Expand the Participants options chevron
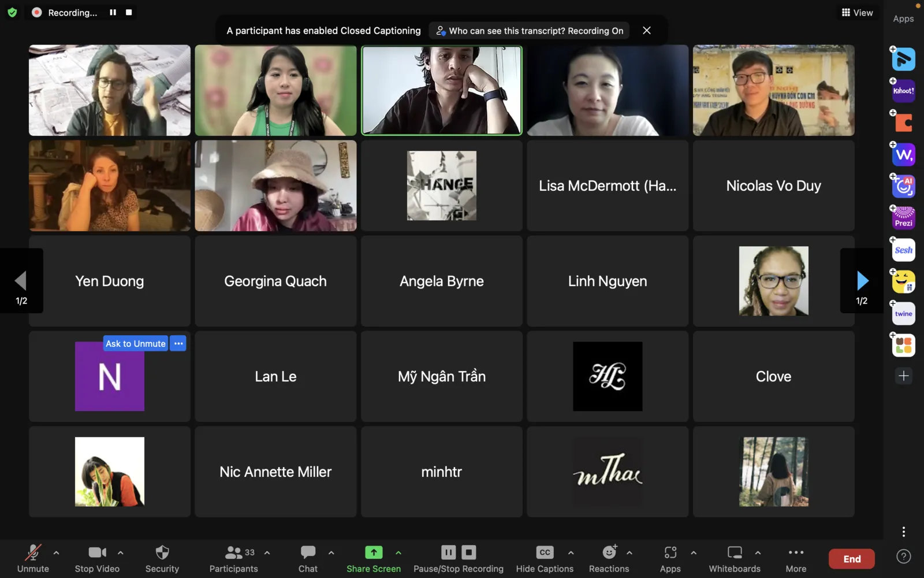 pyautogui.click(x=267, y=553)
